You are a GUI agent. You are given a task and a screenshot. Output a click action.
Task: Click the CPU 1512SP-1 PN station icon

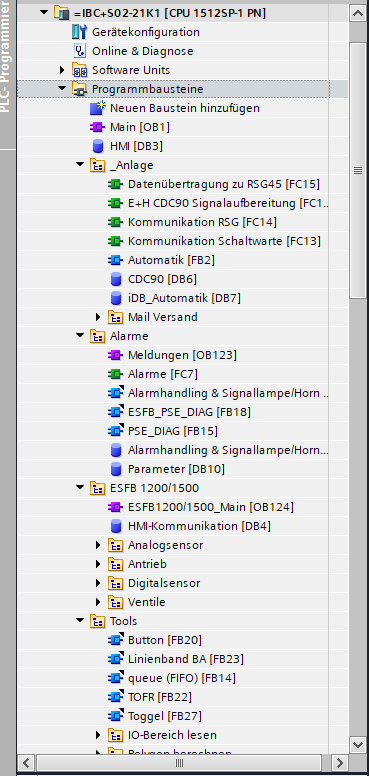(61, 13)
